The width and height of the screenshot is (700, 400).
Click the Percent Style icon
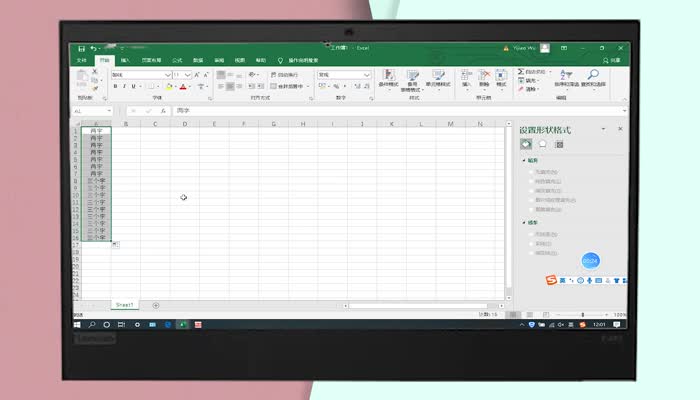[x=336, y=86]
